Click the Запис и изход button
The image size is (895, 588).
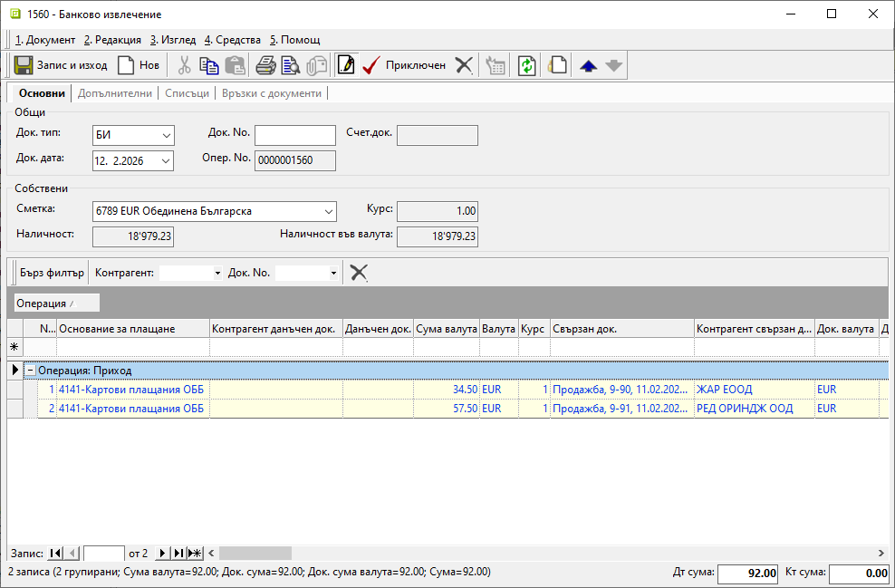tap(61, 65)
